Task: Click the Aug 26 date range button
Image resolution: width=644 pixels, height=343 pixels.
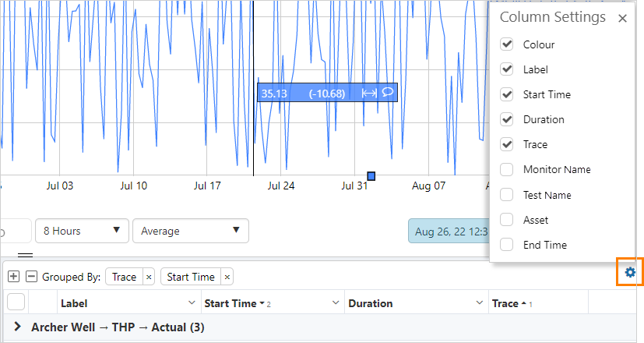Action: (x=449, y=231)
